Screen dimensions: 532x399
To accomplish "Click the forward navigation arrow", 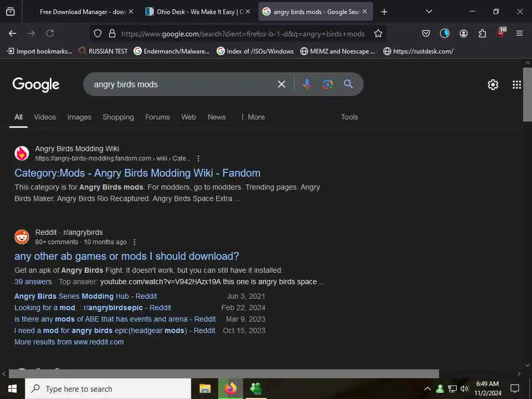I will (31, 33).
